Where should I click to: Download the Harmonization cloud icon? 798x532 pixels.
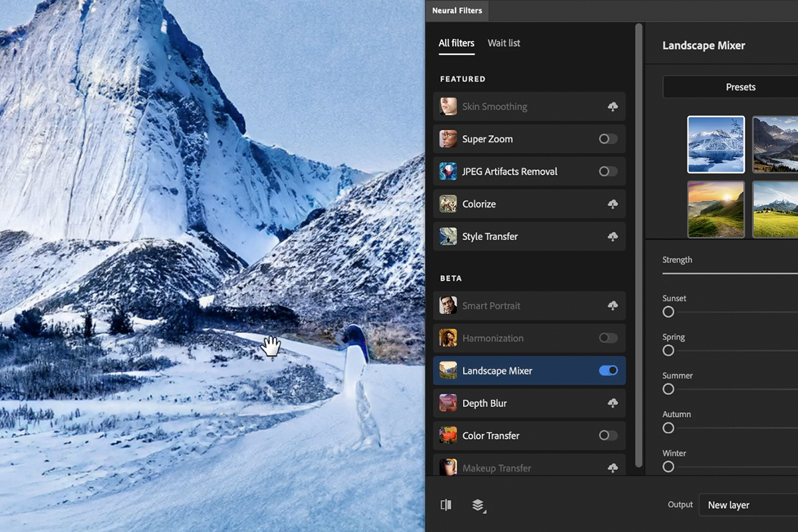coord(607,338)
